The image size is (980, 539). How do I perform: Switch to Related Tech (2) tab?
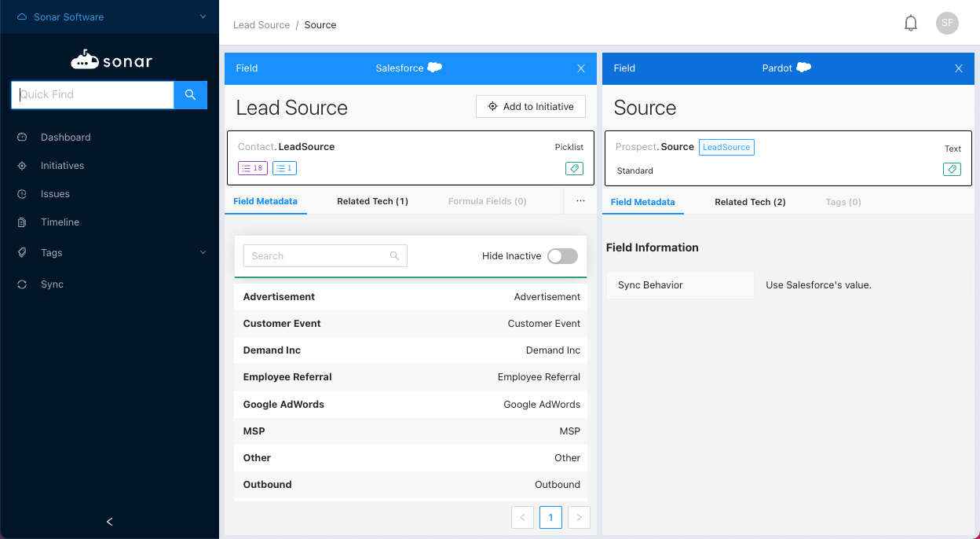(x=750, y=202)
